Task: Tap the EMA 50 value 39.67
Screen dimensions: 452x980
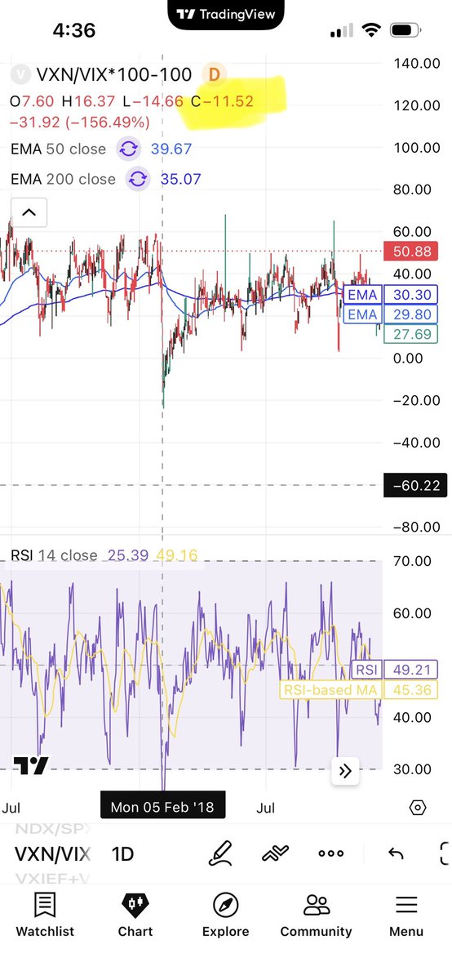Action: pos(171,149)
